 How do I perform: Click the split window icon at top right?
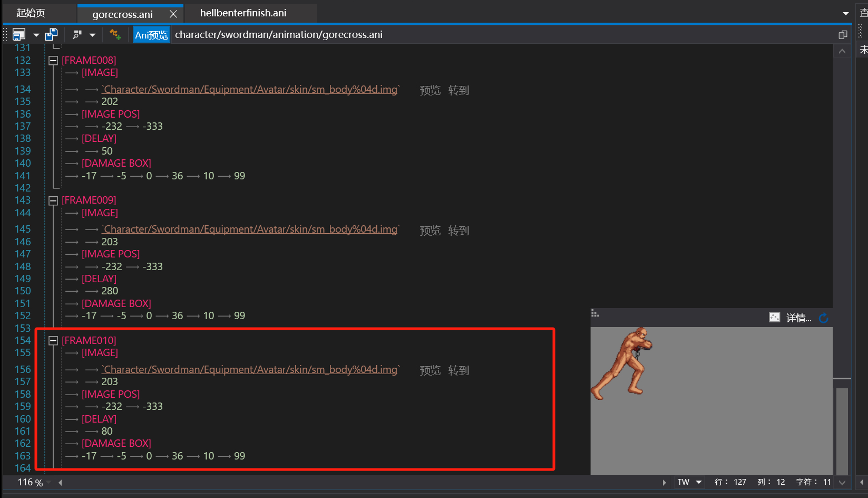(x=843, y=35)
